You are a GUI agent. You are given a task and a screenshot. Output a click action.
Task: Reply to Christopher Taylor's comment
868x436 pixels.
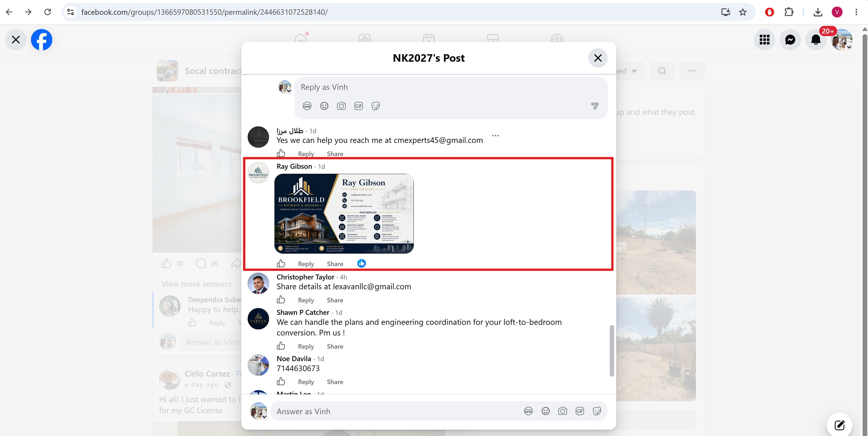[306, 300]
